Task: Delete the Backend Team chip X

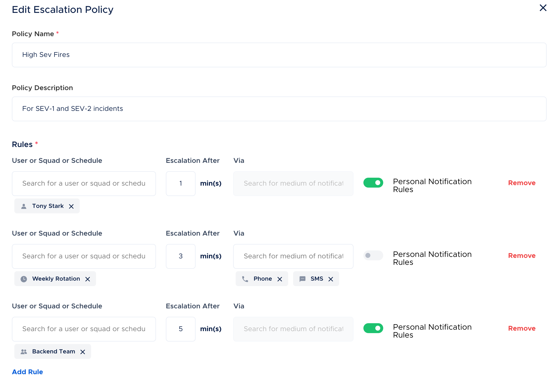Action: (83, 352)
